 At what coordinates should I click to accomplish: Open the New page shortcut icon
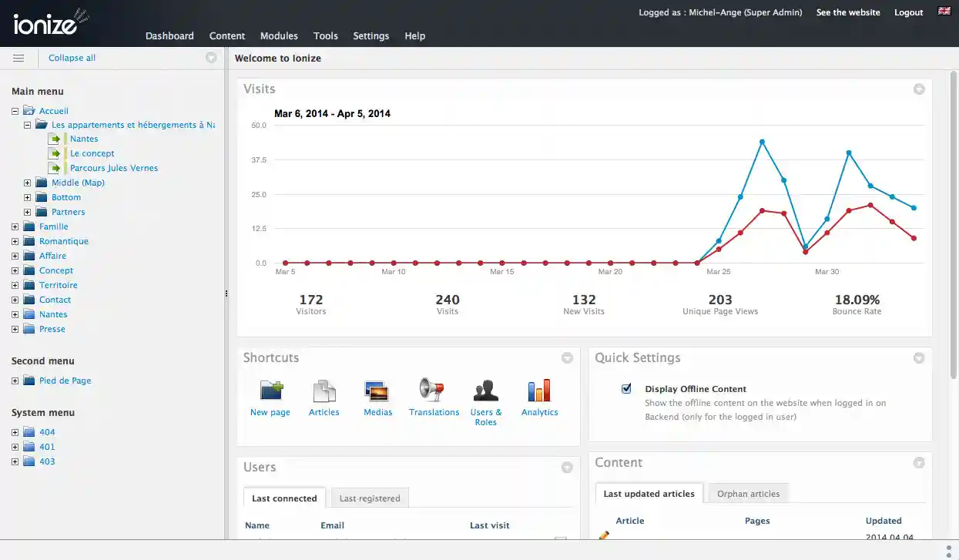click(271, 391)
